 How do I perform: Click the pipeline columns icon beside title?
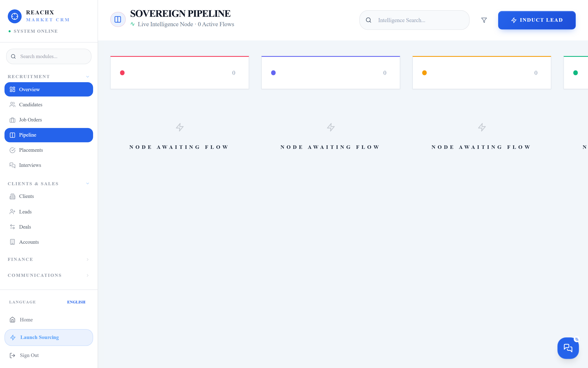click(118, 19)
